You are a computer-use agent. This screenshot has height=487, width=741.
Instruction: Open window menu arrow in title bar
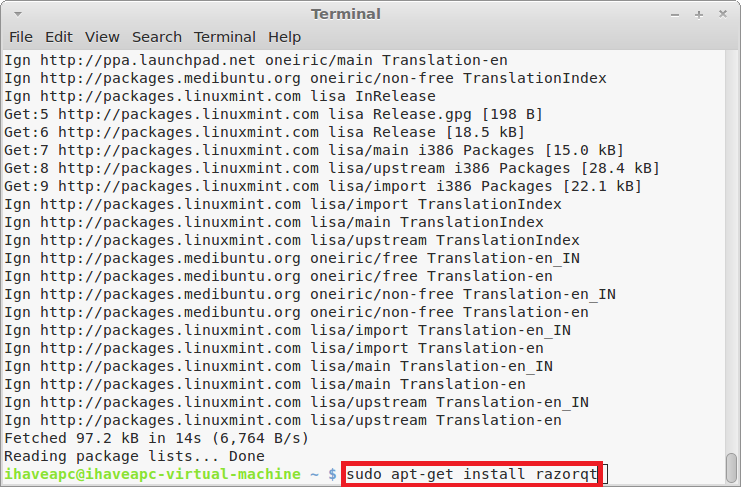(18, 14)
